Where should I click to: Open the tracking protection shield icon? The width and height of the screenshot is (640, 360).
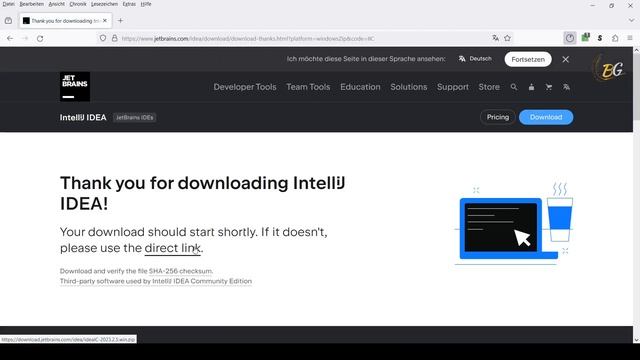click(x=103, y=38)
